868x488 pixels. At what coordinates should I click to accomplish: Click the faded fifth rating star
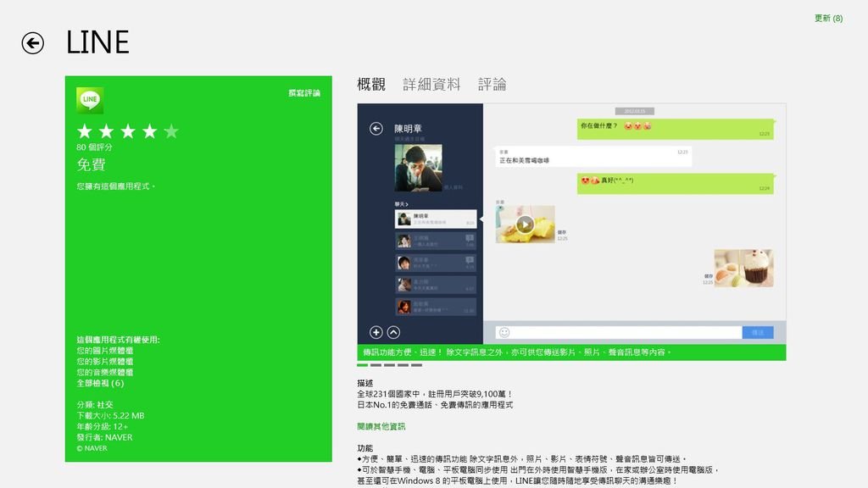click(x=171, y=131)
